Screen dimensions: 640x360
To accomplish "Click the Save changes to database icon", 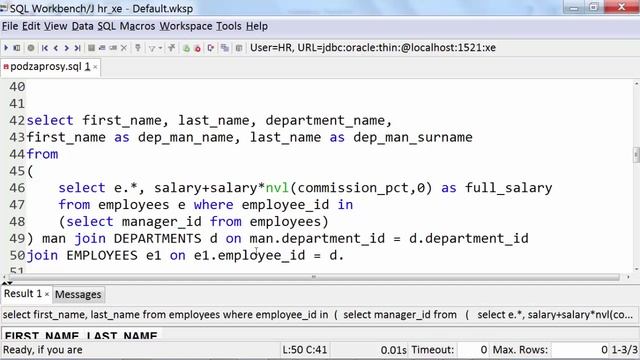I will coord(91,48).
